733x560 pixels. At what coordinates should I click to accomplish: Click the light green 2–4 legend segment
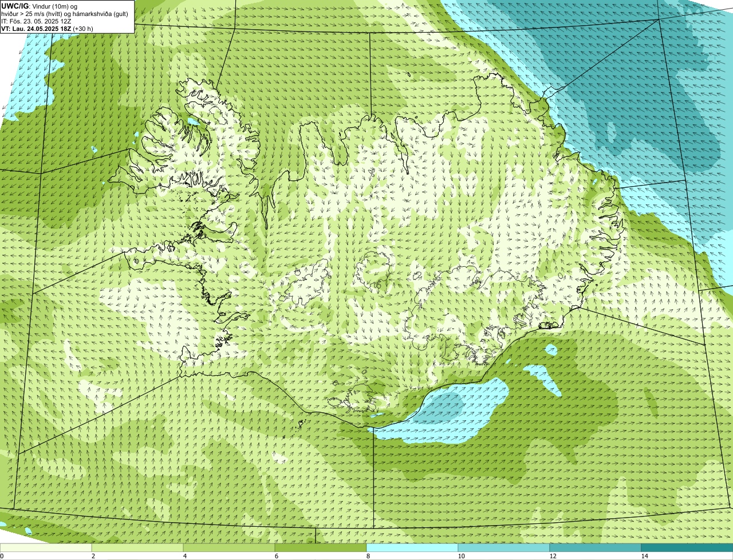point(137,547)
